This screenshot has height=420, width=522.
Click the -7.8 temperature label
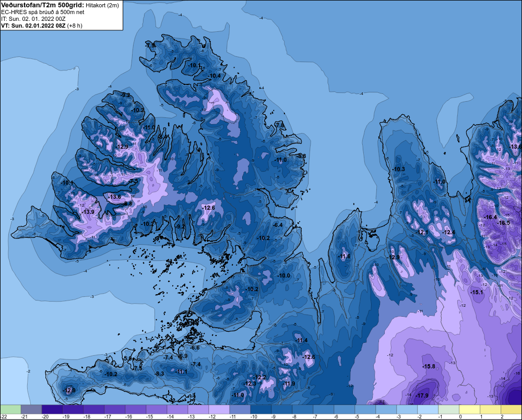pyautogui.click(x=280, y=125)
